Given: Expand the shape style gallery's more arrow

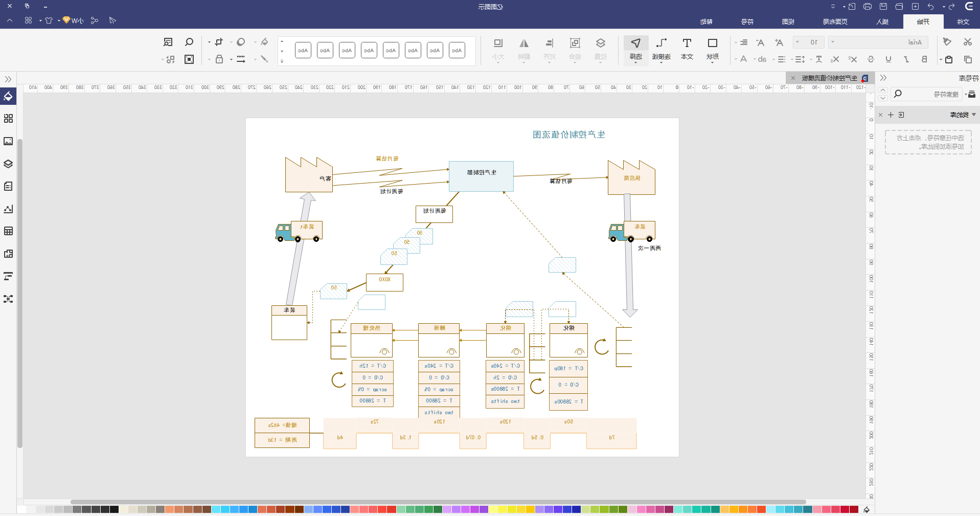Looking at the screenshot, I should coord(282,61).
